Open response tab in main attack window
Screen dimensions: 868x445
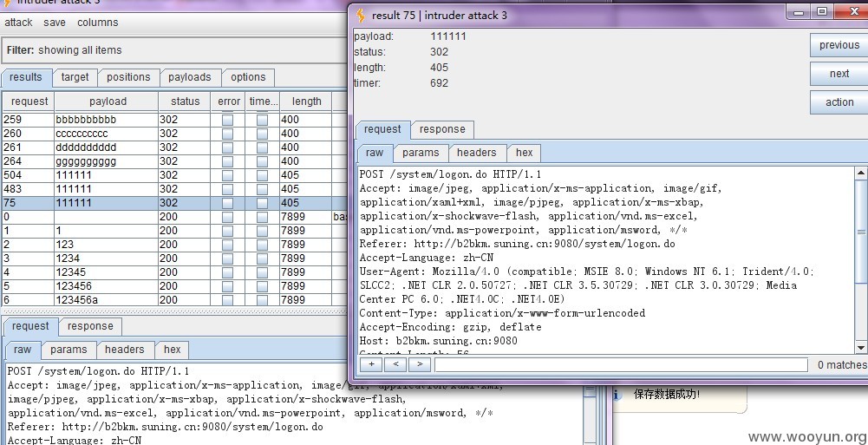click(x=90, y=326)
